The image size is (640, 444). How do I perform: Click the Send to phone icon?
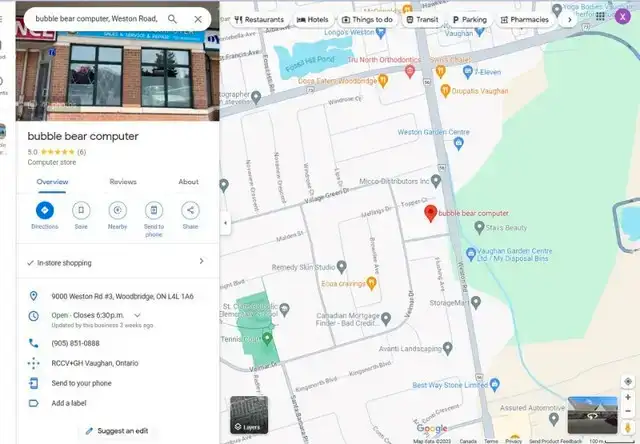pos(154,210)
